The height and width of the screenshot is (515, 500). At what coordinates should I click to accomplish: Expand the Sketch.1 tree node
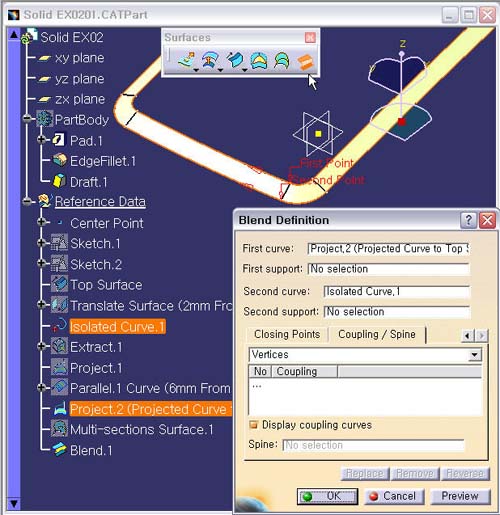point(42,243)
